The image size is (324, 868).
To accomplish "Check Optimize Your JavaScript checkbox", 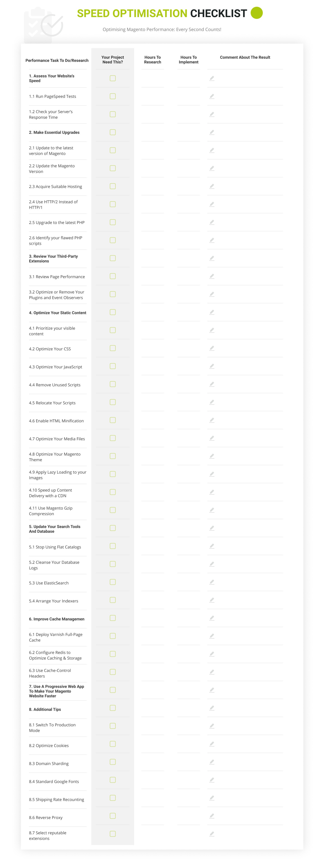I will 112,366.
